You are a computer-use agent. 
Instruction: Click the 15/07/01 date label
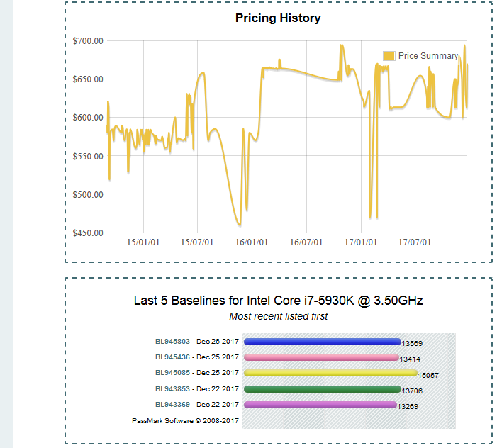point(197,242)
